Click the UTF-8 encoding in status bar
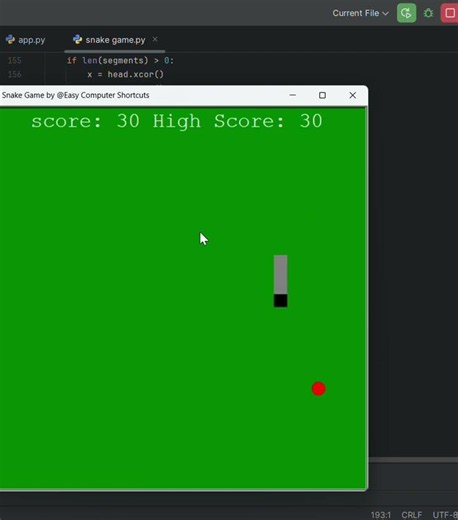 pyautogui.click(x=445, y=515)
